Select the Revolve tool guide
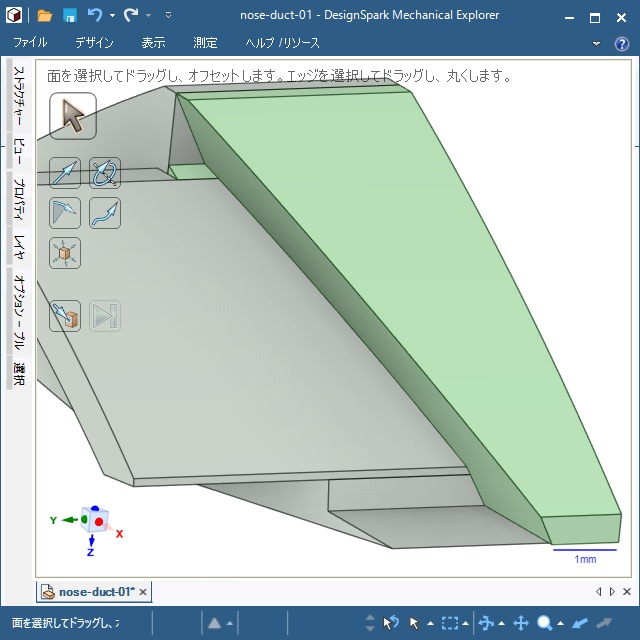The width and height of the screenshot is (640, 640). (x=105, y=174)
